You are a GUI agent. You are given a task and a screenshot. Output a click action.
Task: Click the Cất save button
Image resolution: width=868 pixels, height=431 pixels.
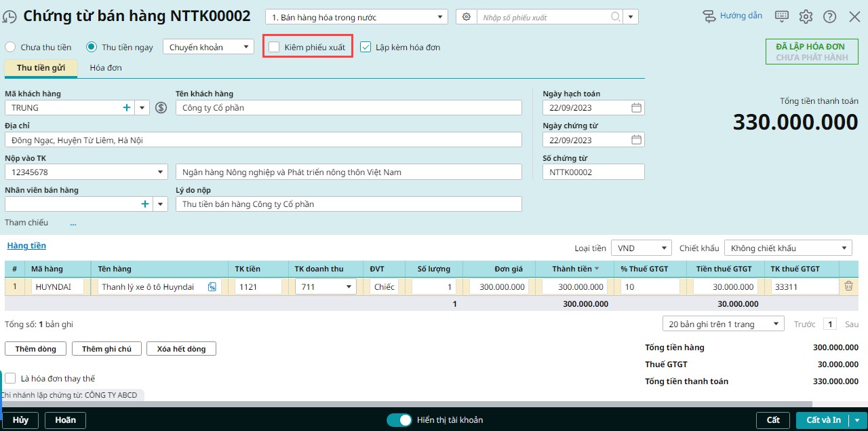pos(773,420)
